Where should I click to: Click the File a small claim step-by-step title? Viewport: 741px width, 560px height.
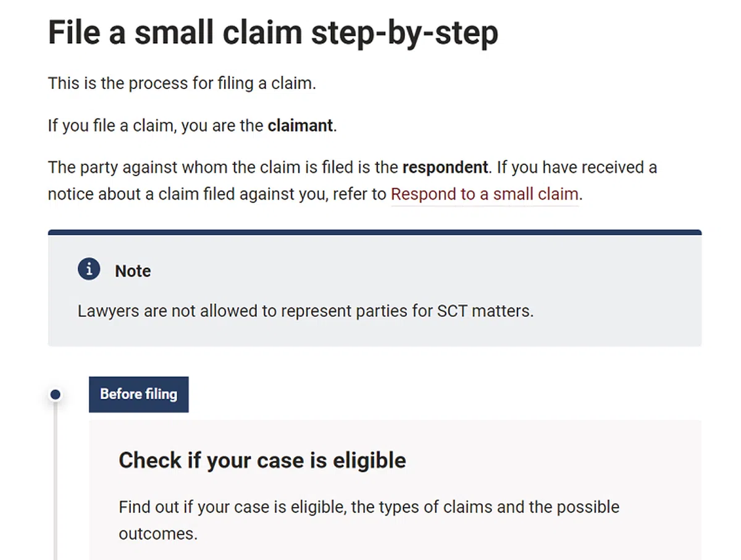273,32
